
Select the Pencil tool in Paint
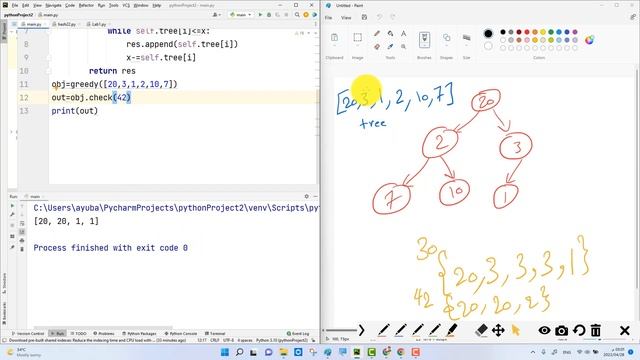377,33
